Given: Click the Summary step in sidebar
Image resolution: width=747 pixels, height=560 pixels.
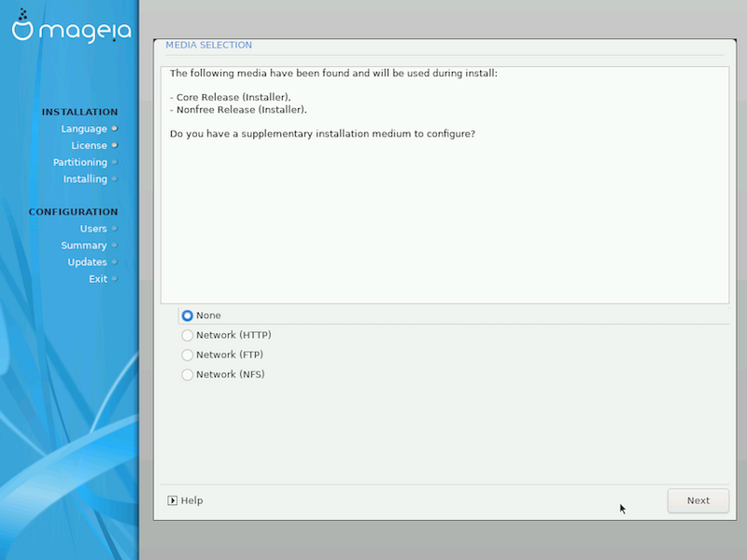Looking at the screenshot, I should 84,245.
